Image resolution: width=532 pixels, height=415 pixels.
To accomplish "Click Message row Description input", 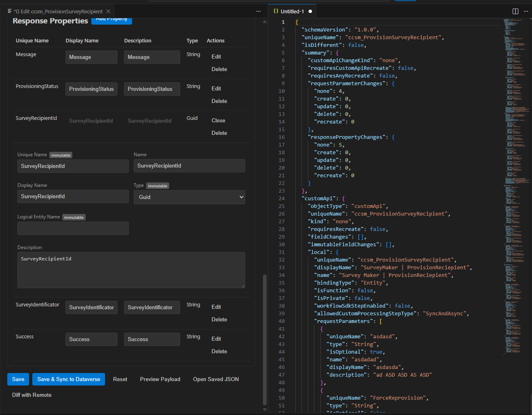I will coord(152,57).
